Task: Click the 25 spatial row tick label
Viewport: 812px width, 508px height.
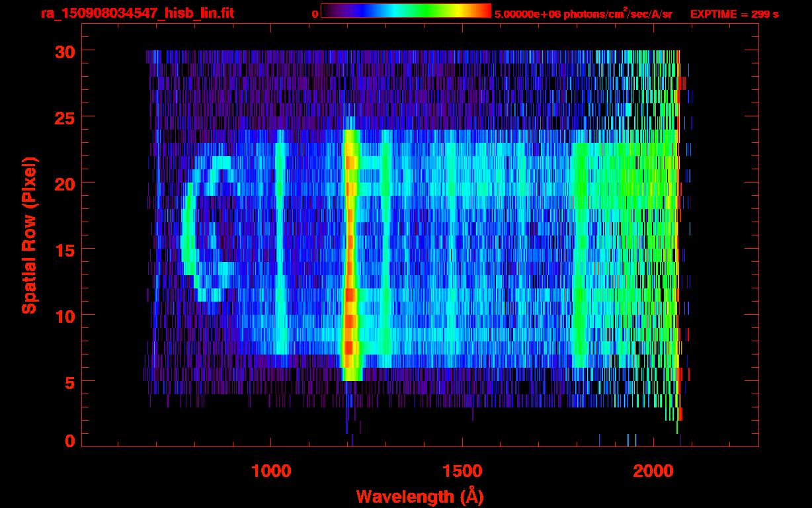Action: pyautogui.click(x=65, y=117)
